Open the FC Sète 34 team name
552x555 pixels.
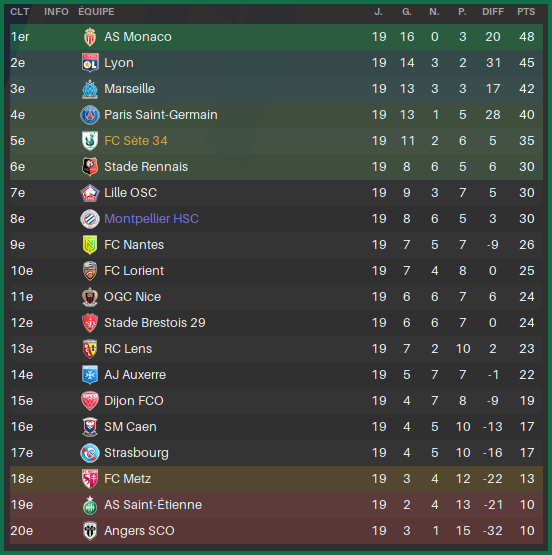pos(136,141)
